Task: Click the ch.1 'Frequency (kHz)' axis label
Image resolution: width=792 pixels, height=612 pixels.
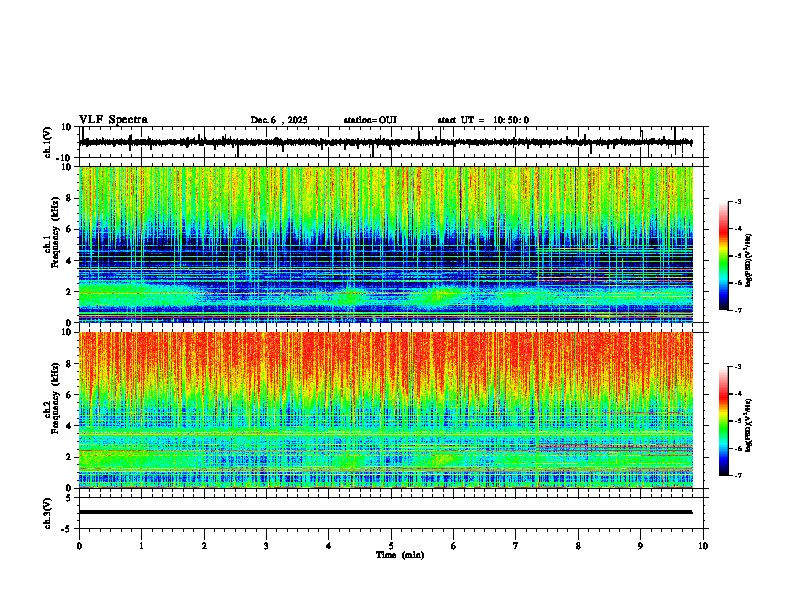Action: tap(55, 232)
